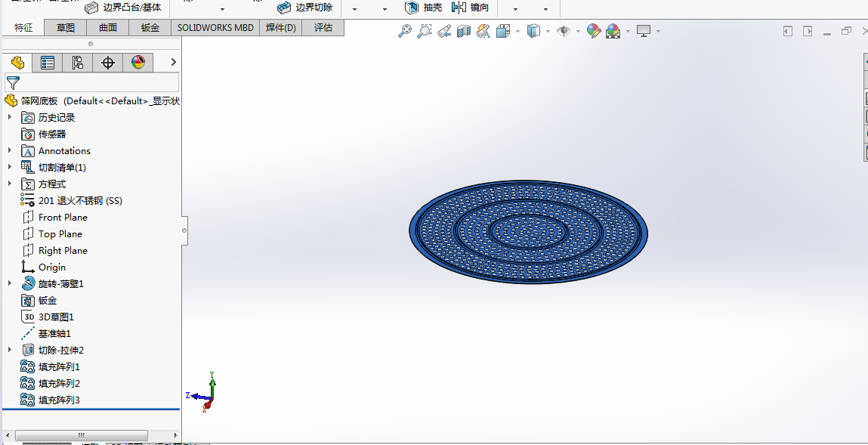
Task: Open the FeatureManager design tree tab
Action: (17, 63)
